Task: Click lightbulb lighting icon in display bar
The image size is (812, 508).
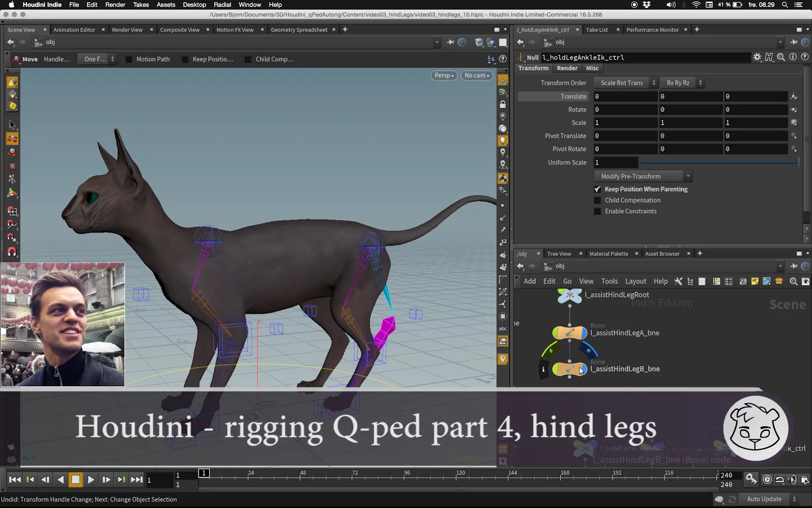Action: (x=503, y=140)
